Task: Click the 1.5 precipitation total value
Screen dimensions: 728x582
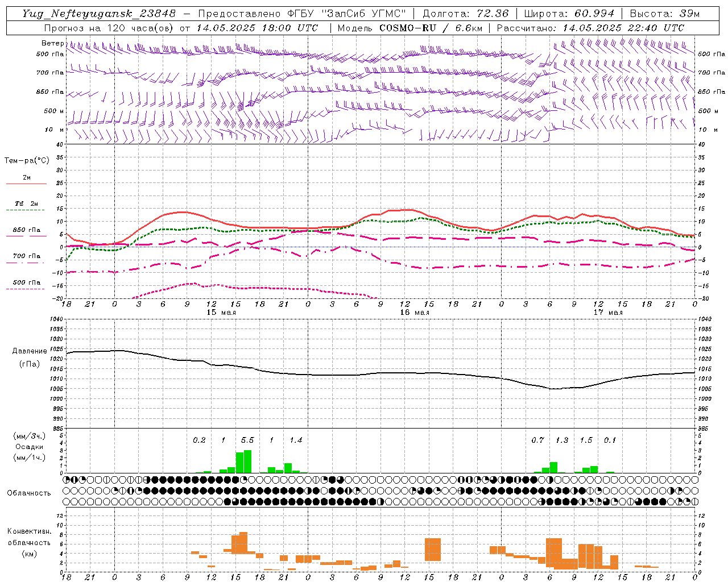Action: [586, 440]
